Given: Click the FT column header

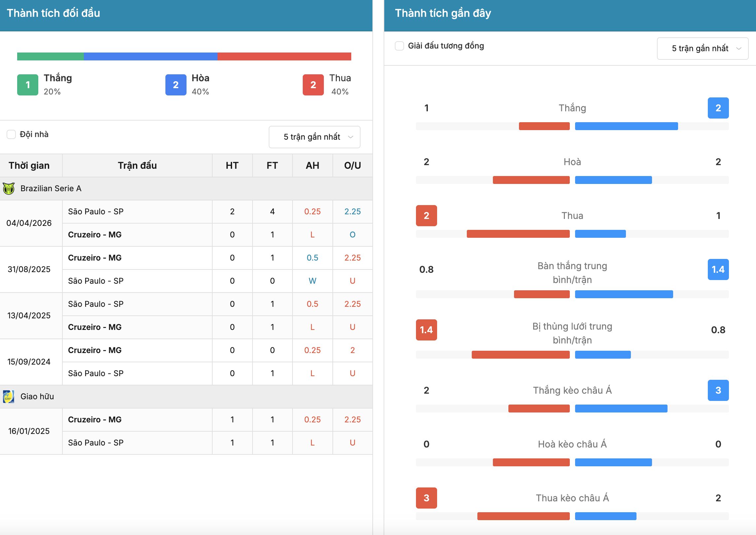Looking at the screenshot, I should [272, 165].
